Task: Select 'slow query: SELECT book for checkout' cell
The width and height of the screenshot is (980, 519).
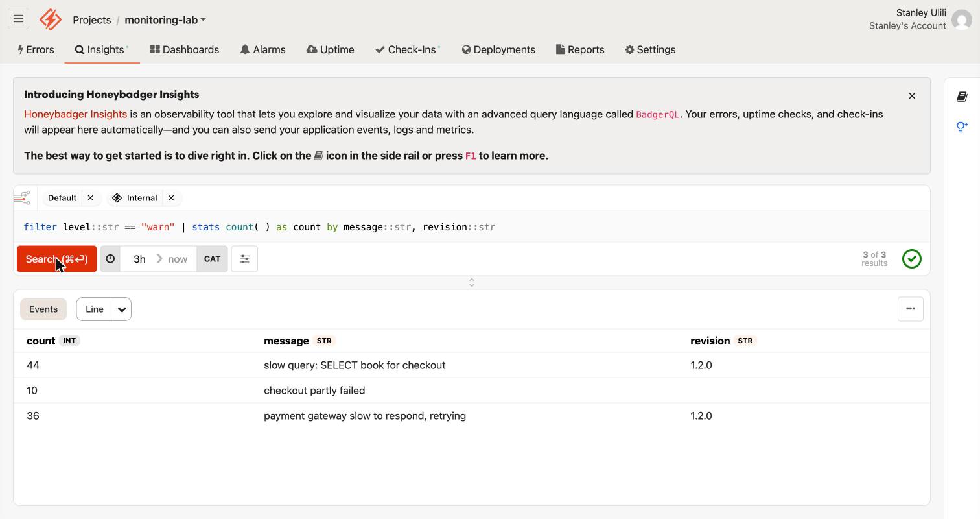Action: point(355,365)
